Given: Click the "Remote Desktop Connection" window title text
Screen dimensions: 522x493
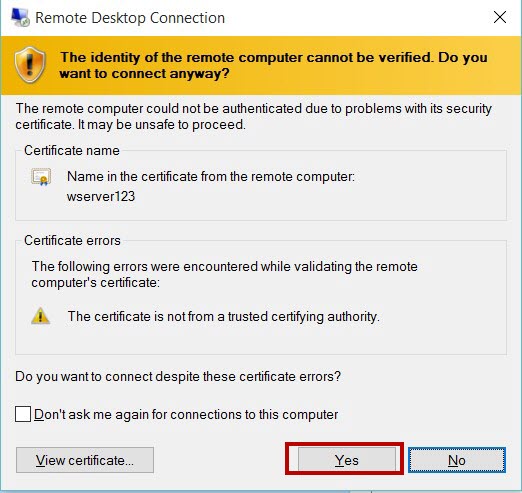Looking at the screenshot, I should point(130,18).
